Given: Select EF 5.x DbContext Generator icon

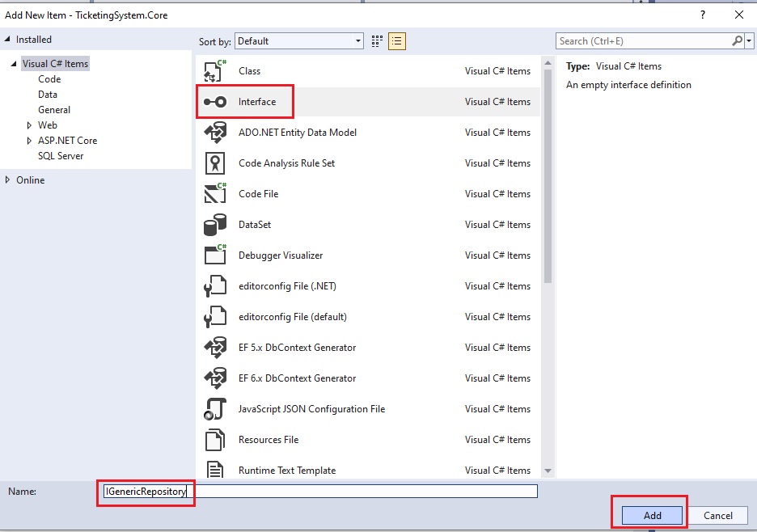Looking at the screenshot, I should point(215,348).
